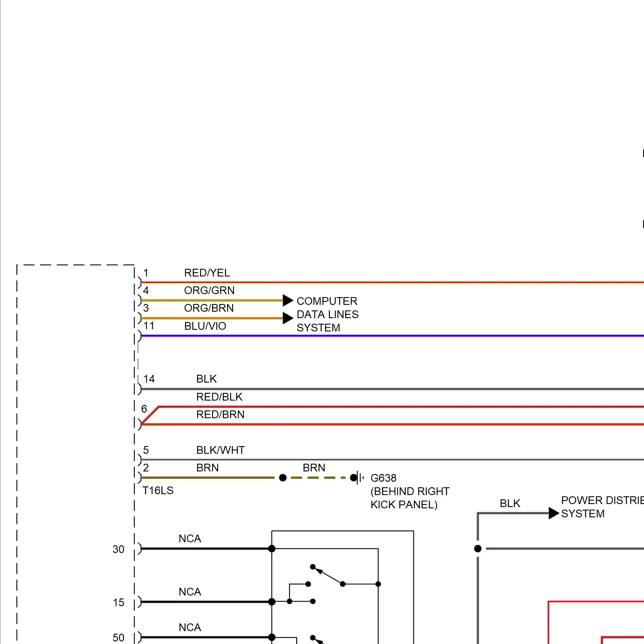
Task: Click the RED/BRN wire label
Action: pos(220,415)
